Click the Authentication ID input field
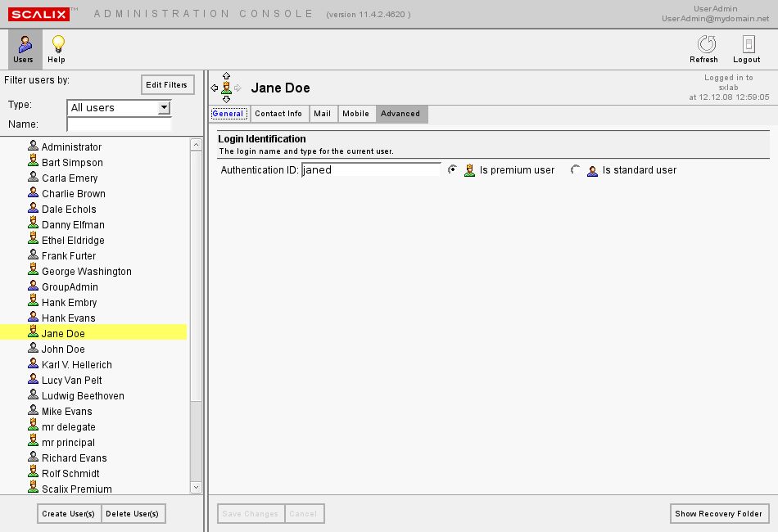Image resolution: width=778 pixels, height=532 pixels. [371, 169]
